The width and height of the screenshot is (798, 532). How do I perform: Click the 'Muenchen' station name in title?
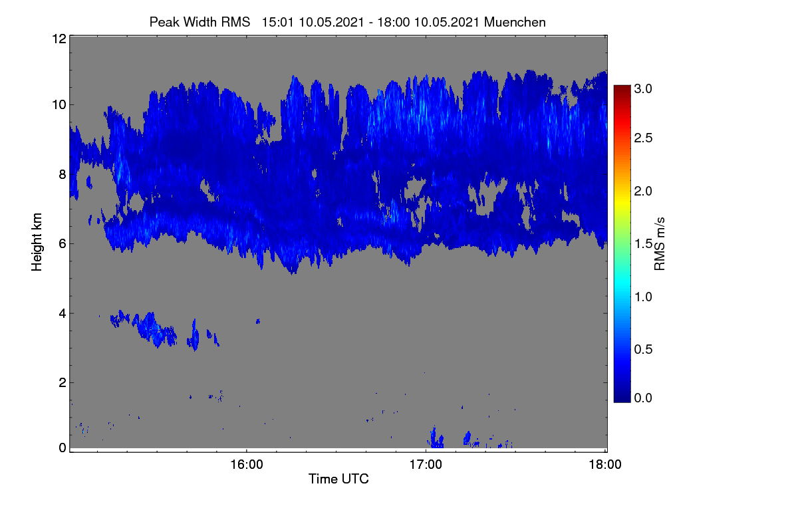[x=515, y=22]
